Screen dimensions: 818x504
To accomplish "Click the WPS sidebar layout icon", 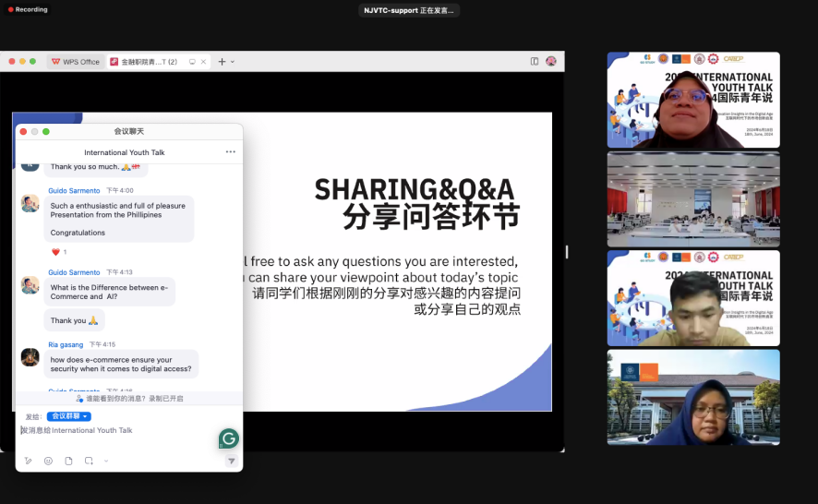I will click(535, 62).
